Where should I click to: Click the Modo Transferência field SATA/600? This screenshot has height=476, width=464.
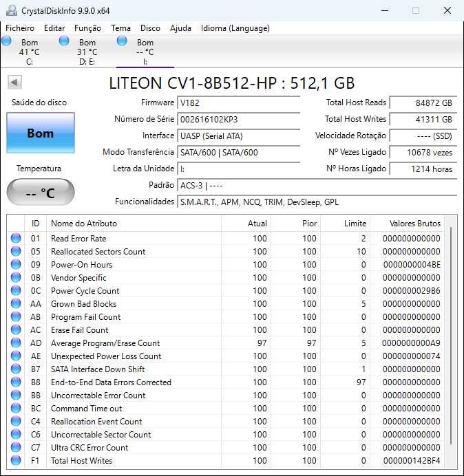pos(238,152)
